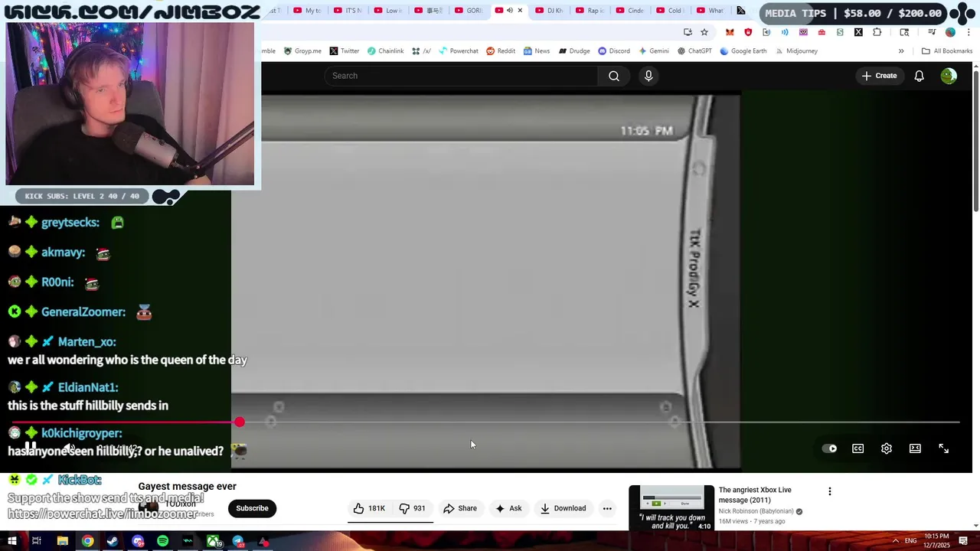Open the Gemini bookmark
The image size is (980, 551).
click(653, 51)
